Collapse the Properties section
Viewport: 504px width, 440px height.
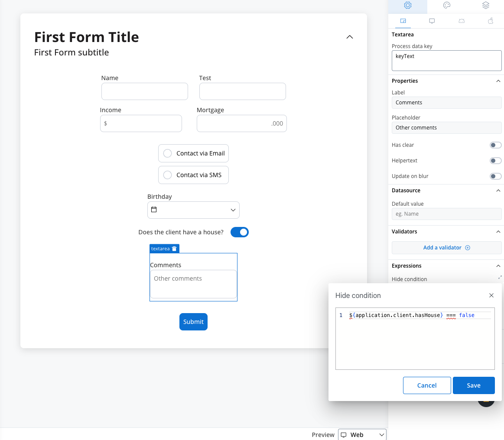pos(498,81)
